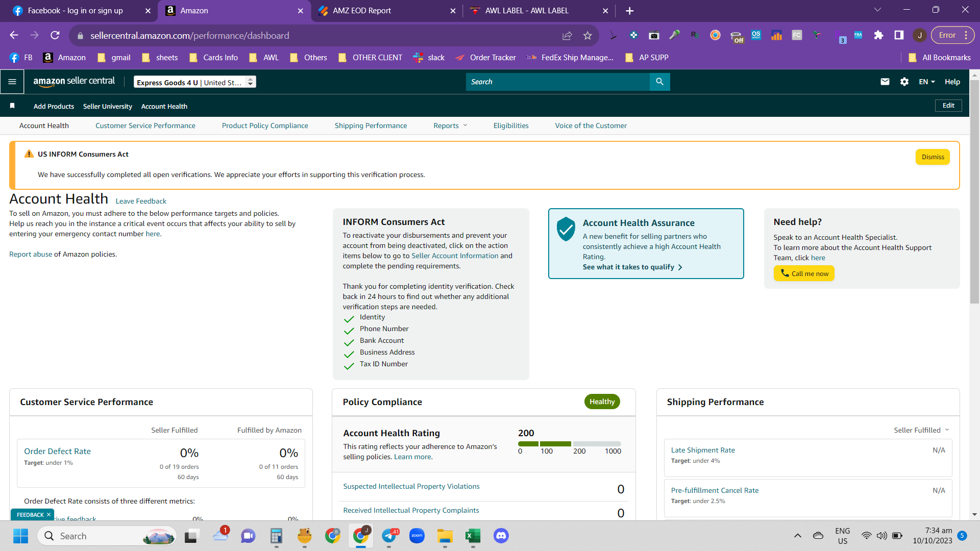Expand See what it takes to qualify

tap(632, 267)
